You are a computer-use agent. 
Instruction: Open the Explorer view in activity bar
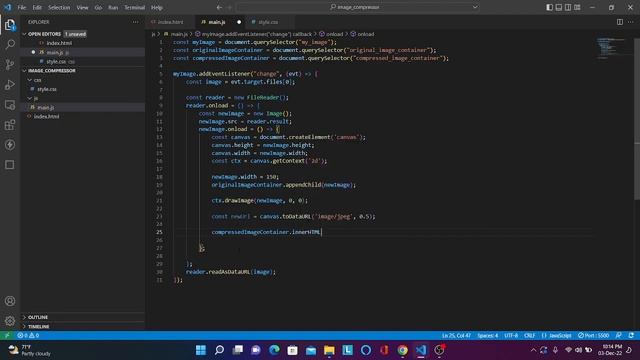[x=10, y=25]
